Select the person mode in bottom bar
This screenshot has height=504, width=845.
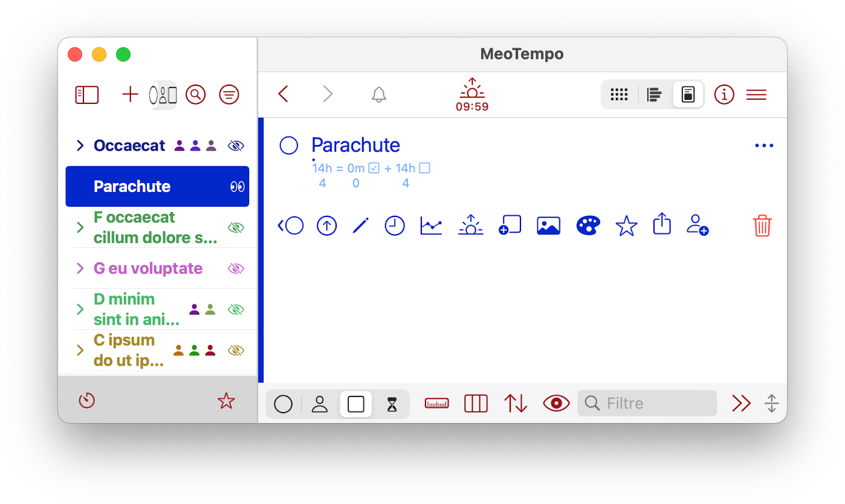pos(320,404)
